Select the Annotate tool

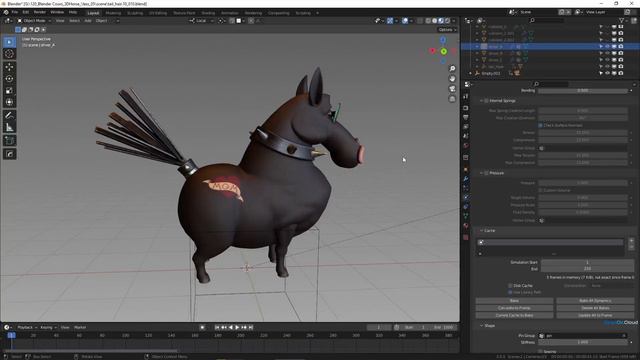click(9, 116)
